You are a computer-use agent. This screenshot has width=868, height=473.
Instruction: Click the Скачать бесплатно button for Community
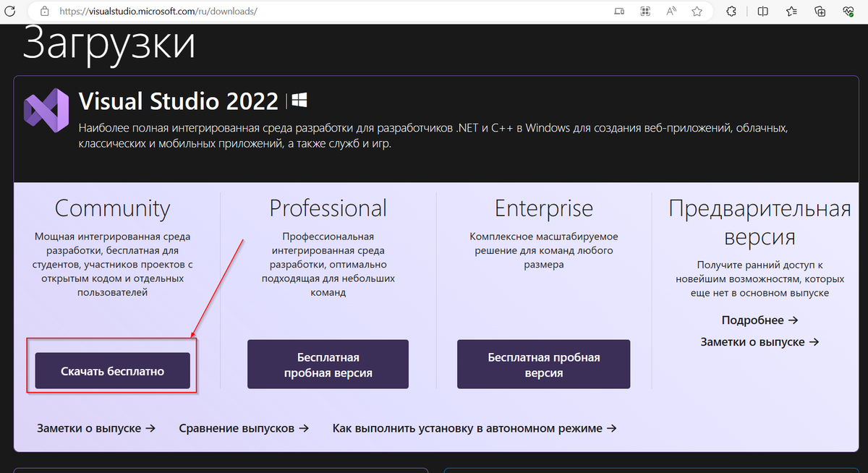[112, 371]
